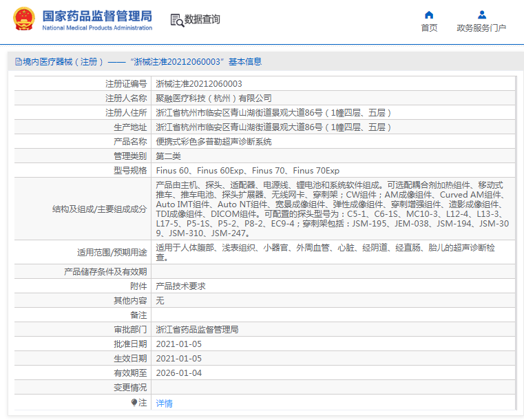This screenshot has width=524, height=420.
Task: Click the 附件 label
Action: 138,286
